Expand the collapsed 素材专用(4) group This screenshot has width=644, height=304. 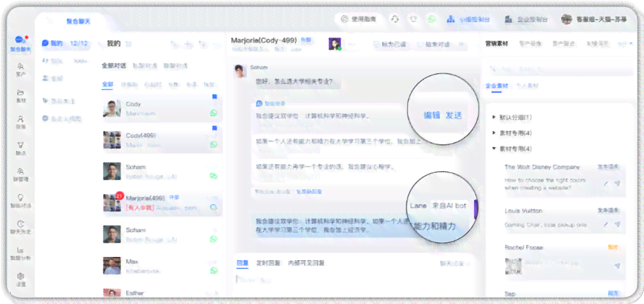(512, 133)
